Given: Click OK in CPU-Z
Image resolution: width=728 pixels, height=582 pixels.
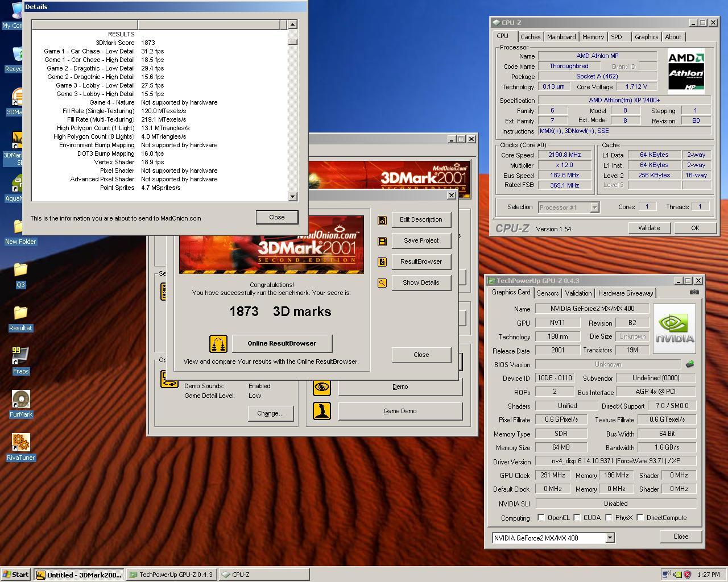Looking at the screenshot, I should [695, 228].
